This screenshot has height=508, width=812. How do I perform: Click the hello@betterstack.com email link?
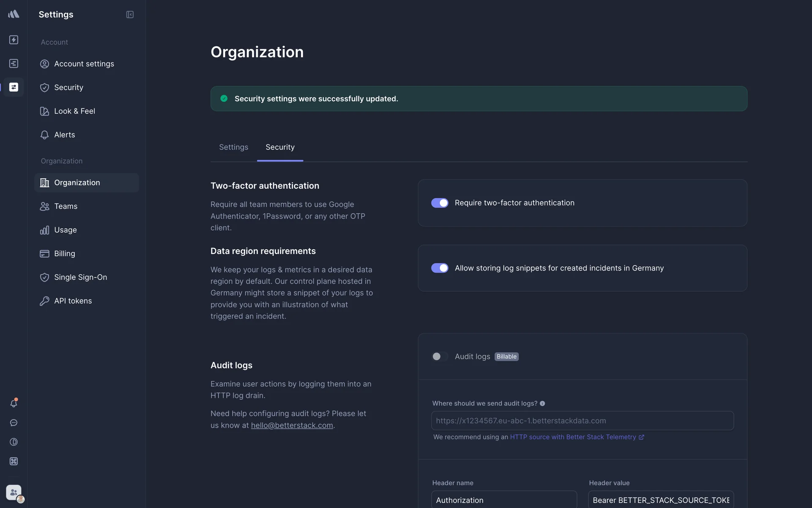(292, 425)
